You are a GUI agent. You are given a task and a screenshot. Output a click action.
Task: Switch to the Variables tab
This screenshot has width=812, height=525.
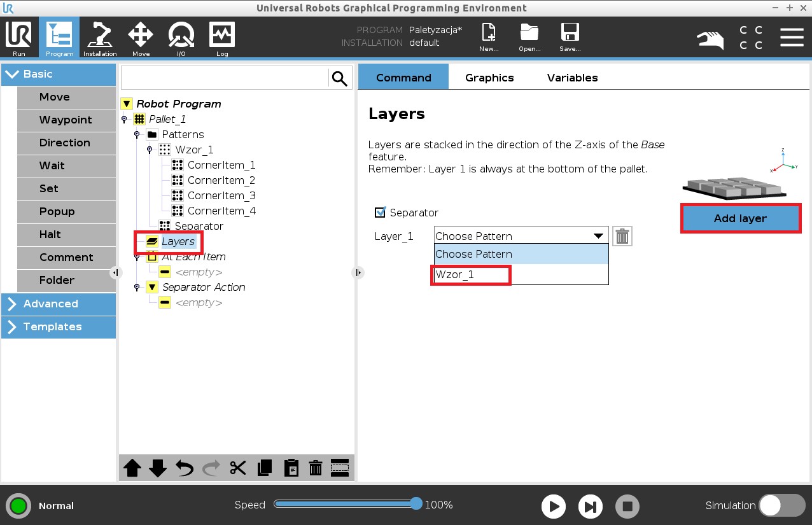tap(573, 77)
